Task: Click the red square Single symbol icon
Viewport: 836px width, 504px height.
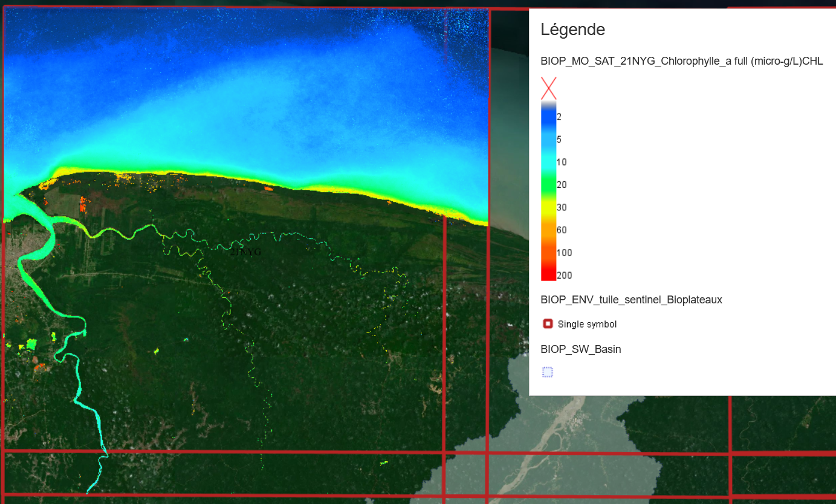Action: [548, 324]
